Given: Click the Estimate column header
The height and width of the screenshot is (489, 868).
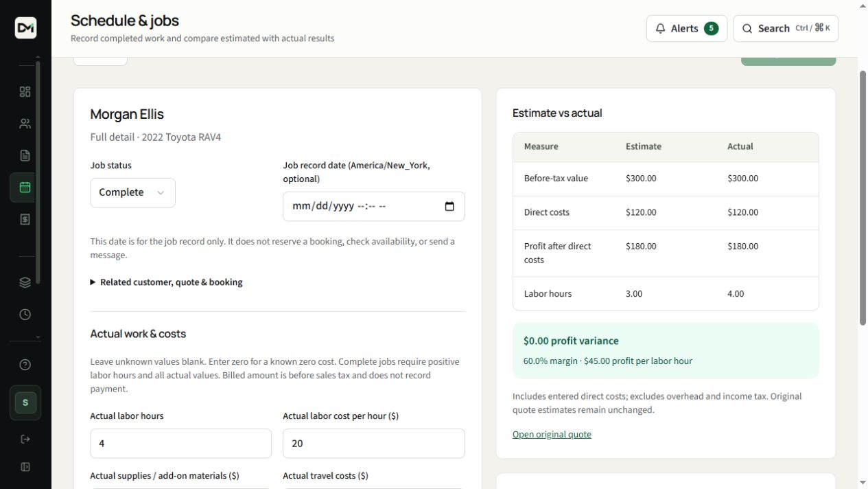Looking at the screenshot, I should [644, 146].
